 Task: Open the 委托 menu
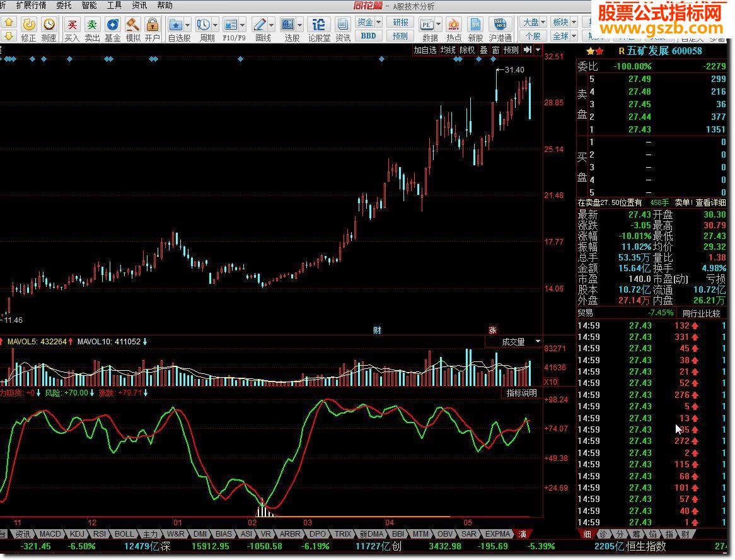[64, 5]
